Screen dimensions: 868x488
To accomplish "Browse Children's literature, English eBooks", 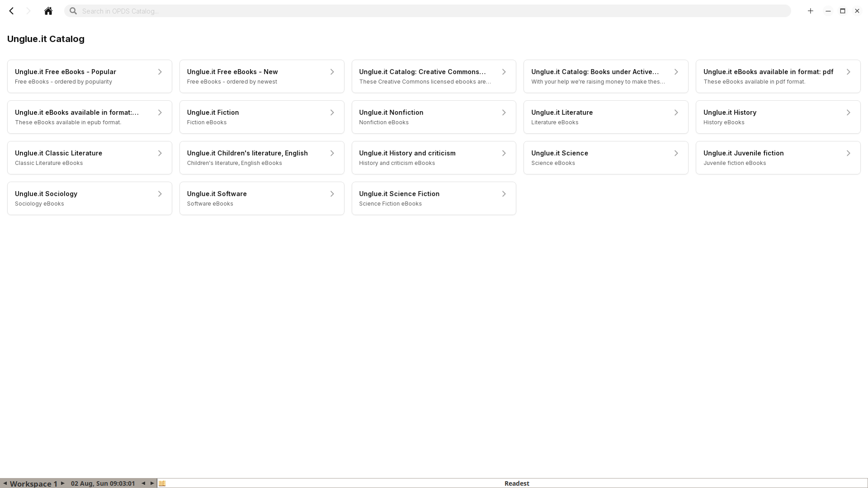I will 262,158.
